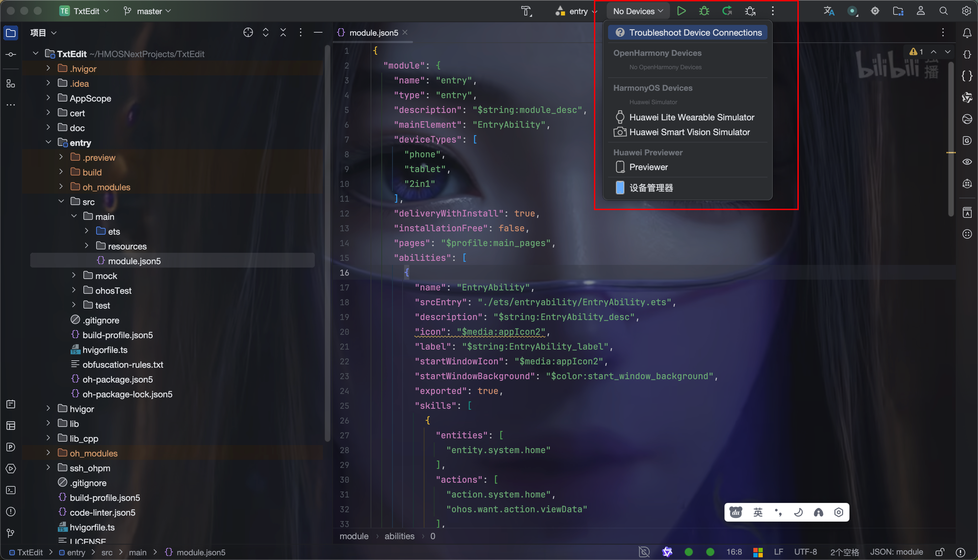Screen dimensions: 978x560
Task: Select Huawei Lite Wearable Simulator
Action: [691, 117]
